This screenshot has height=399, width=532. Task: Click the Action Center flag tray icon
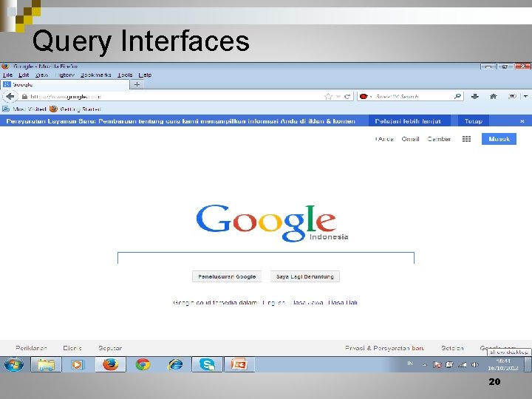(x=437, y=365)
